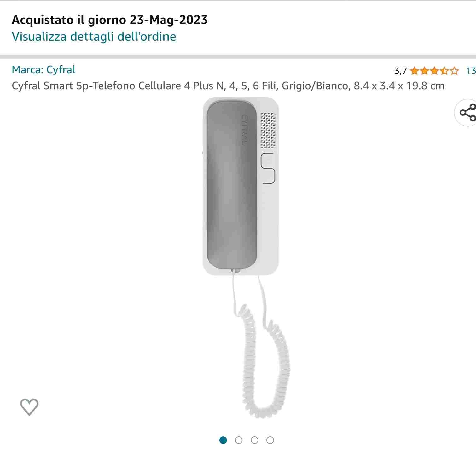Open the 13 reviews count link
Screen dimensions: 476x456
coord(471,71)
